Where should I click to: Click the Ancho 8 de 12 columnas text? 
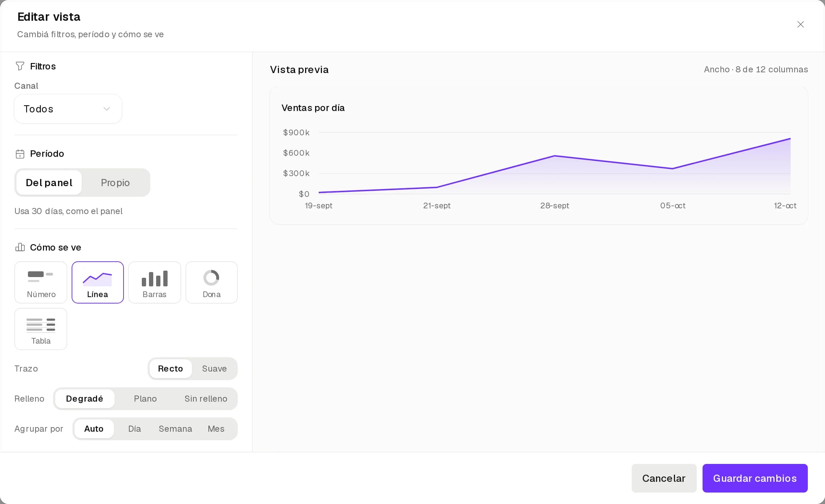[x=756, y=69]
